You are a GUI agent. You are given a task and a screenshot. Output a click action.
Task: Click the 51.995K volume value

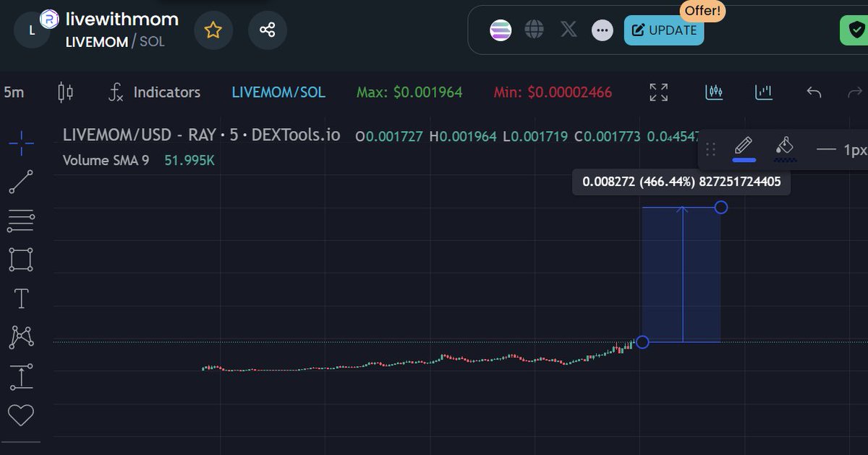(190, 160)
